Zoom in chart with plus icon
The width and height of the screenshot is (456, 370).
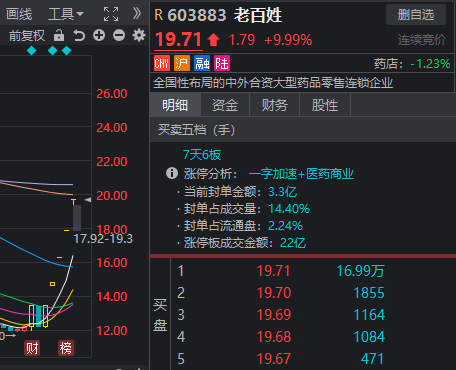(x=99, y=35)
